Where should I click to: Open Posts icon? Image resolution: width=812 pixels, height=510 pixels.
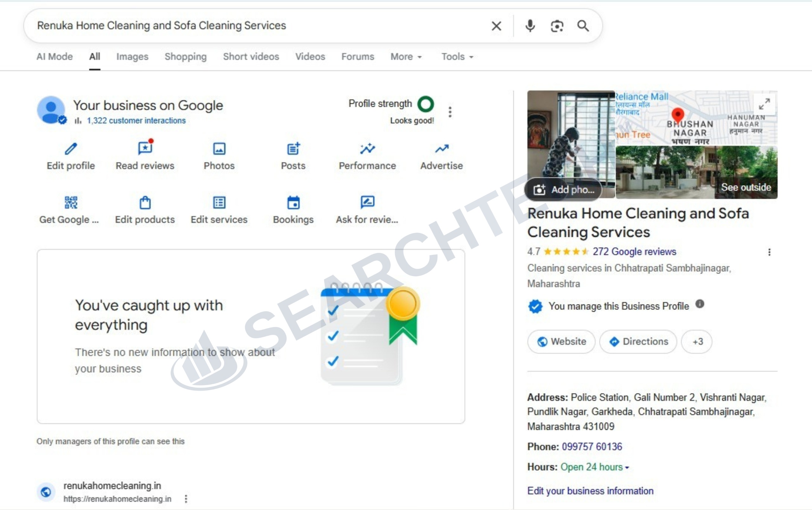coord(293,148)
